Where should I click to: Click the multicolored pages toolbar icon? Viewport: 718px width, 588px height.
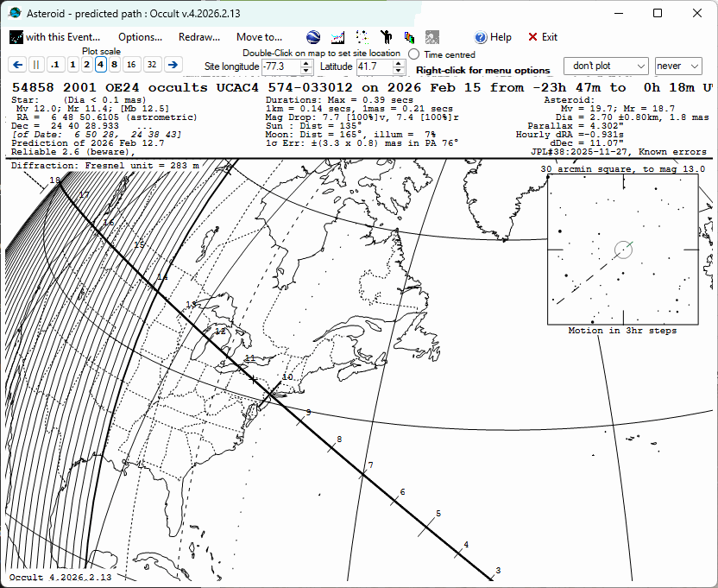point(409,37)
